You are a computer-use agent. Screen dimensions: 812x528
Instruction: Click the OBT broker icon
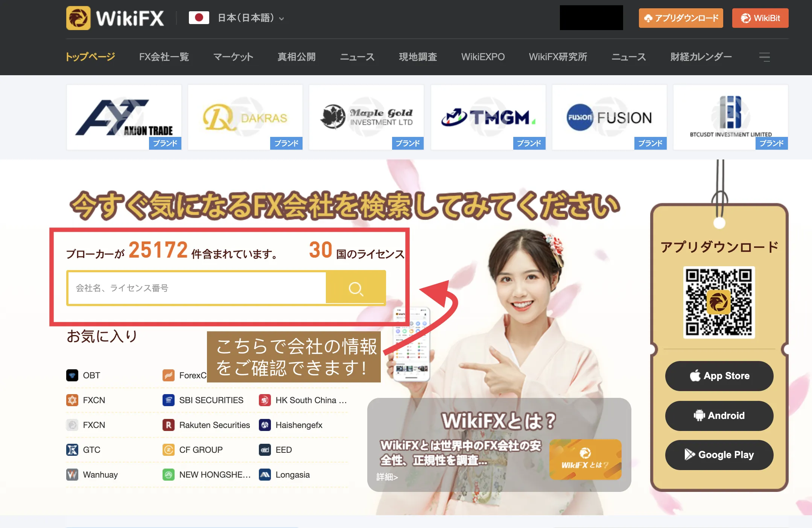coord(72,375)
